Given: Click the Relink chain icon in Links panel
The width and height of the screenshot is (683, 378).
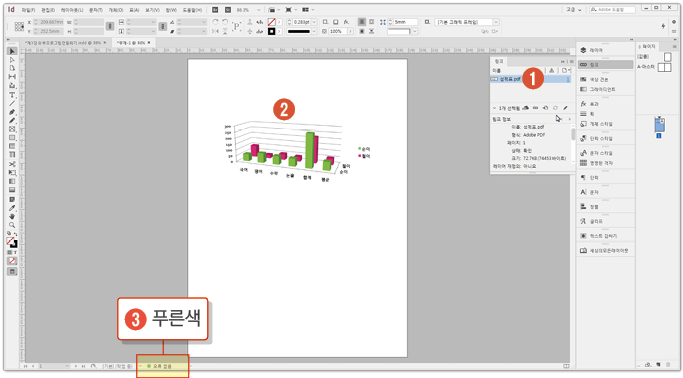Looking at the screenshot, I should tap(535, 108).
